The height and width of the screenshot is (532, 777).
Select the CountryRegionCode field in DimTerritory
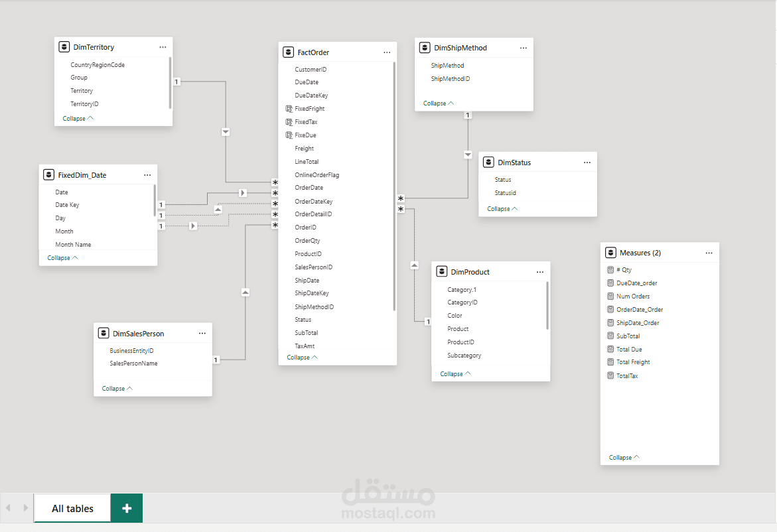98,65
